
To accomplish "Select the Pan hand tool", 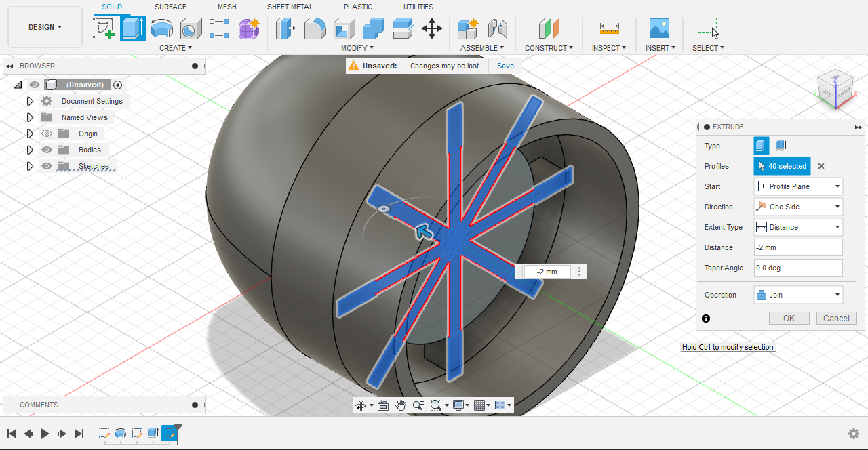I will point(401,405).
